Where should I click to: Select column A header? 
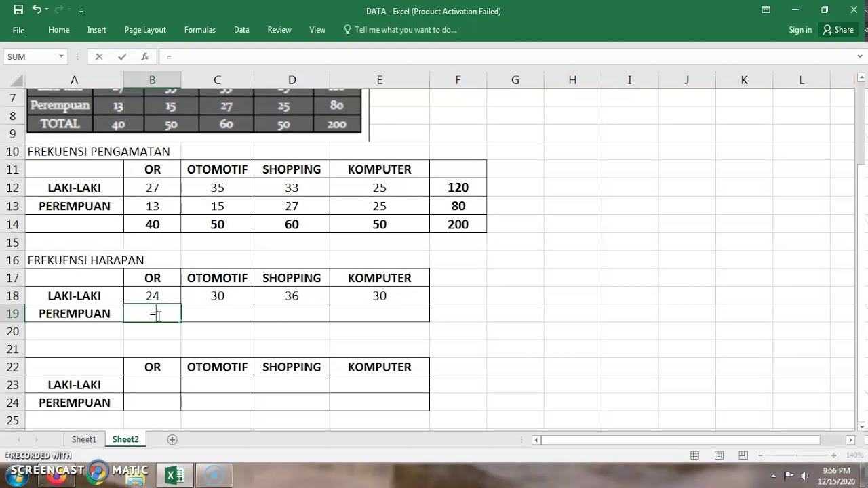tap(74, 80)
